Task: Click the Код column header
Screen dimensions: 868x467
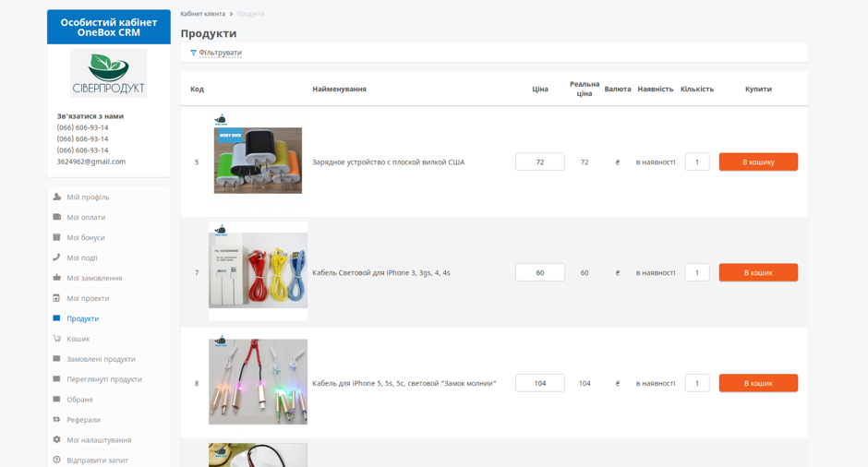Action: [197, 90]
